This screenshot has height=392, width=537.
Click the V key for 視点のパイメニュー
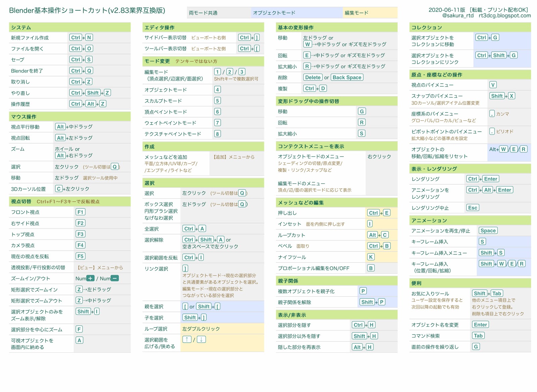(x=493, y=85)
